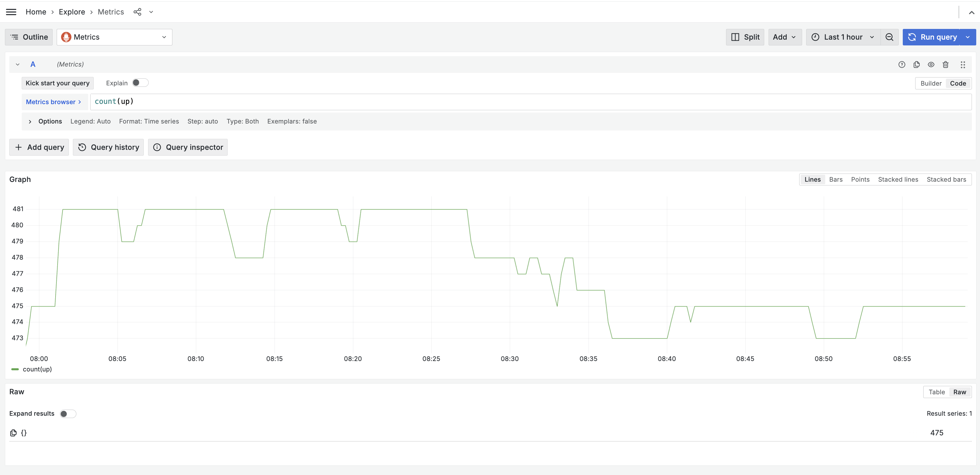Image resolution: width=980 pixels, height=475 pixels.
Task: Zoom out the time range
Action: point(889,37)
